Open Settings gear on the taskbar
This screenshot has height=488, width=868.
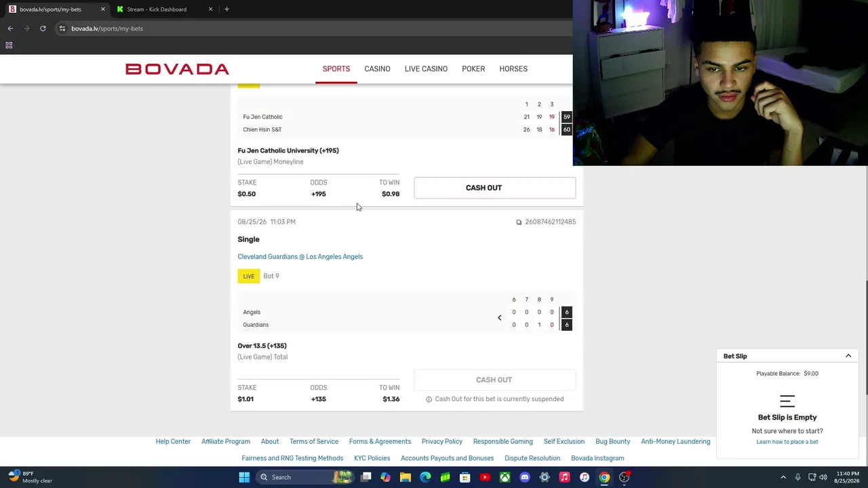coord(545,477)
